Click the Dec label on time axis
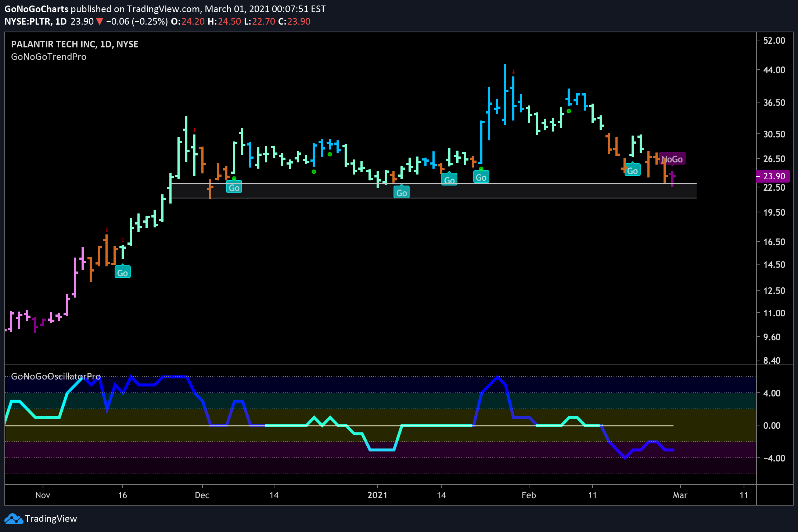Screen dimensions: 798x532 (202, 495)
